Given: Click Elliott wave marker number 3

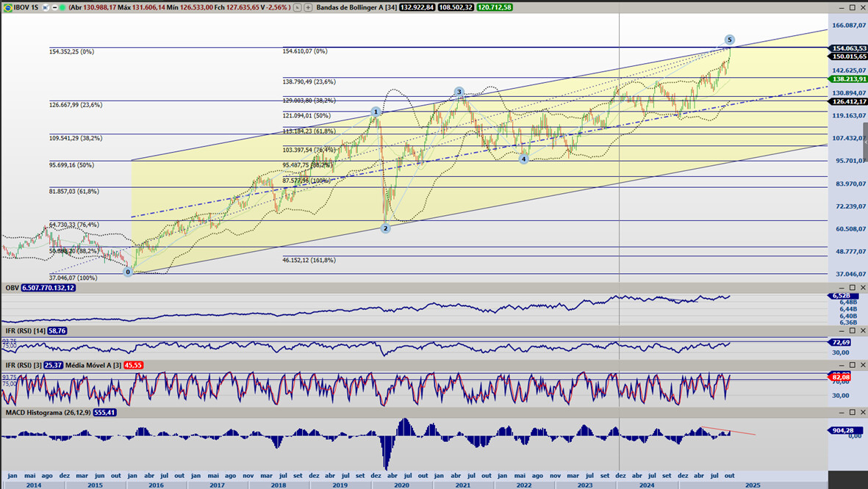Looking at the screenshot, I should click(459, 93).
